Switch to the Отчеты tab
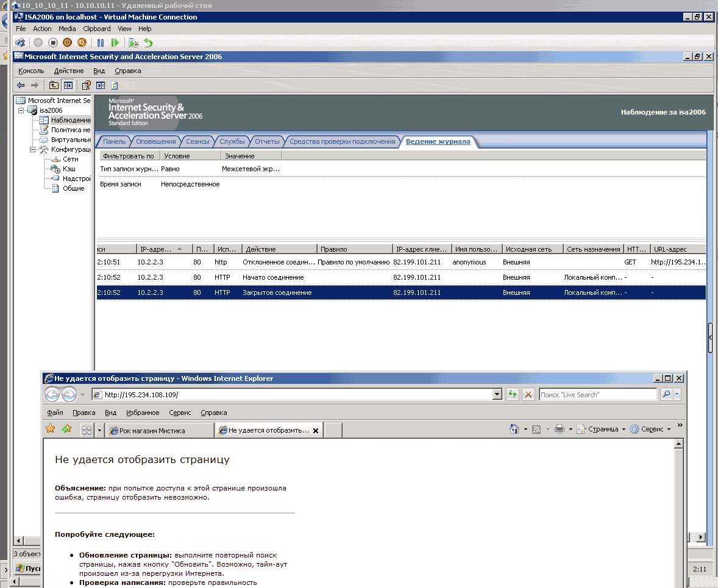The image size is (718, 588). pos(267,141)
